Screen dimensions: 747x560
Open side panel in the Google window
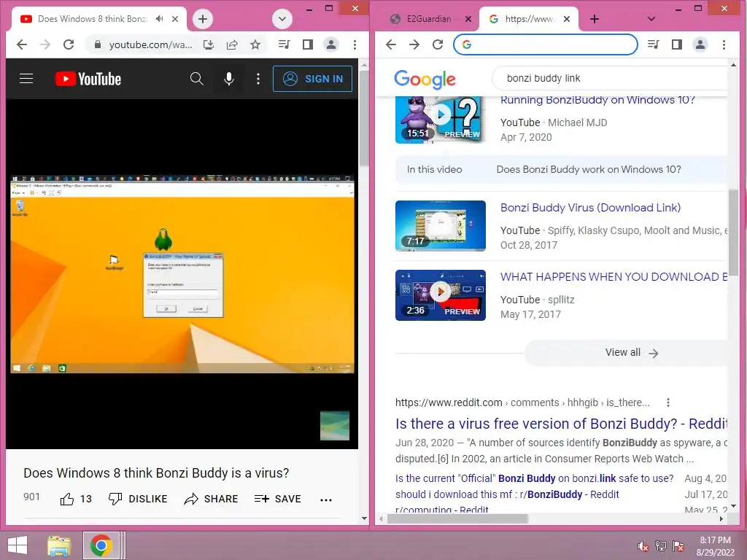676,44
